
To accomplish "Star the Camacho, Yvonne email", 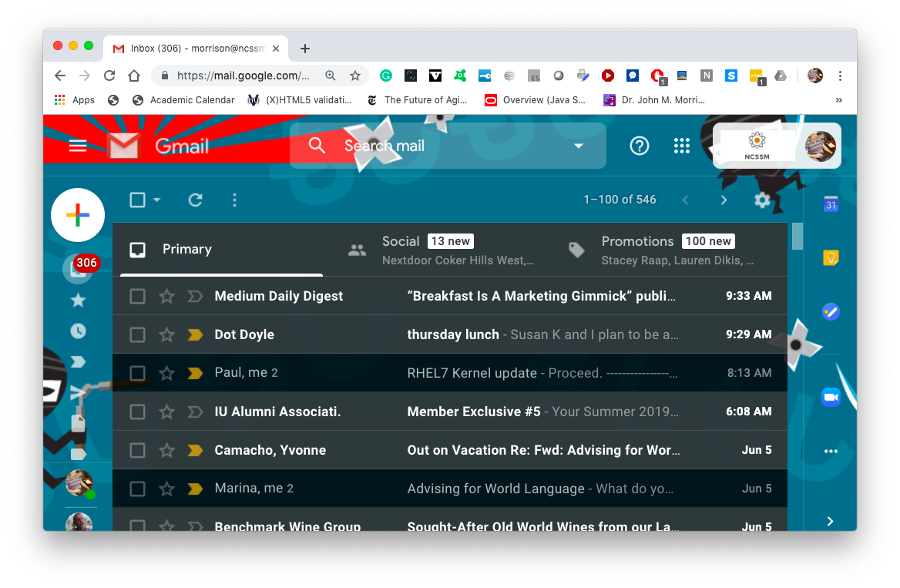I will [166, 450].
